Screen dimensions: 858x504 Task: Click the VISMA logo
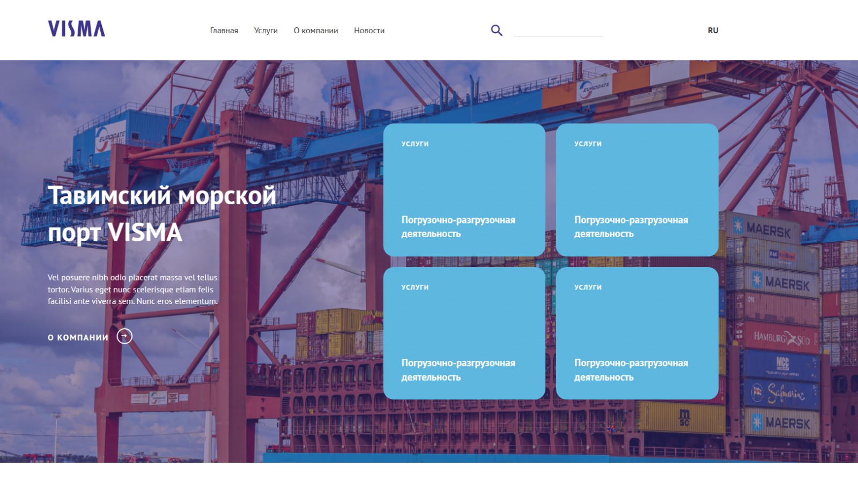(77, 29)
